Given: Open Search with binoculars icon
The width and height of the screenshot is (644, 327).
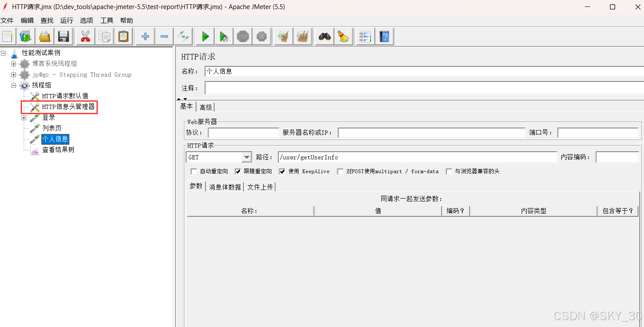Looking at the screenshot, I should click(x=324, y=37).
